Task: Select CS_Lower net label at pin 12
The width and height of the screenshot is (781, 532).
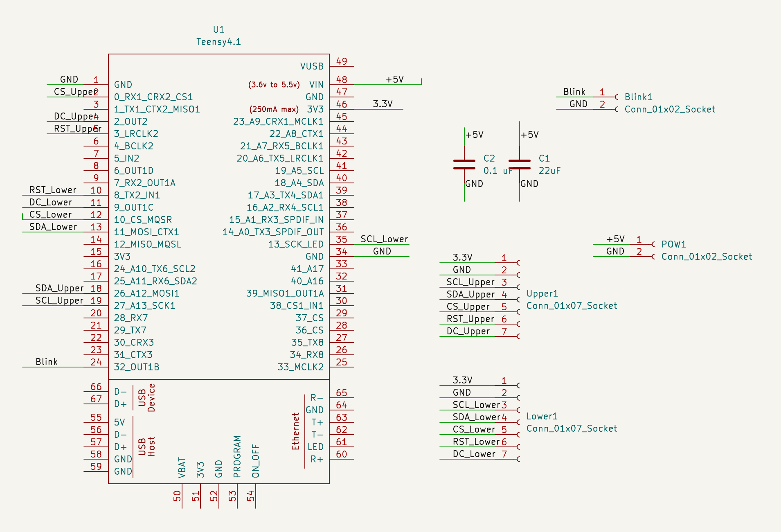Action: coord(51,214)
